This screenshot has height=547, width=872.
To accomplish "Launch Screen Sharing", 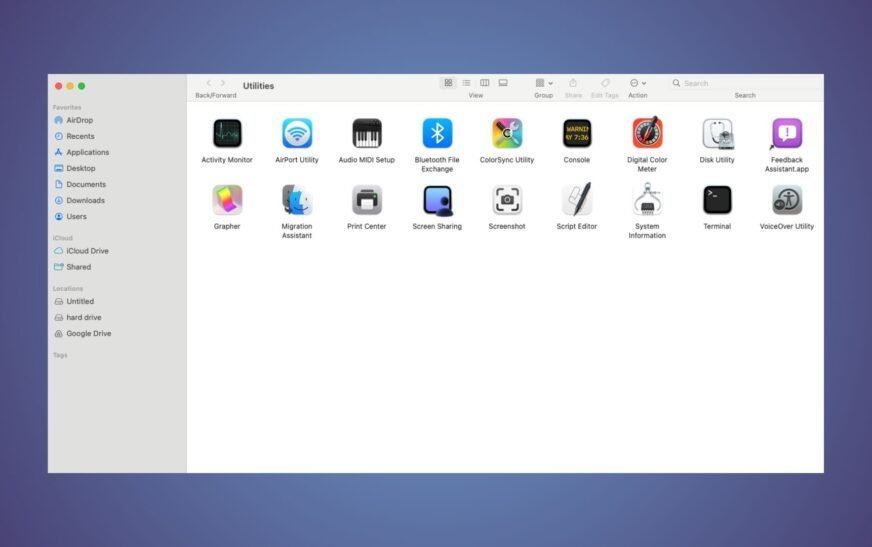I will coord(437,200).
